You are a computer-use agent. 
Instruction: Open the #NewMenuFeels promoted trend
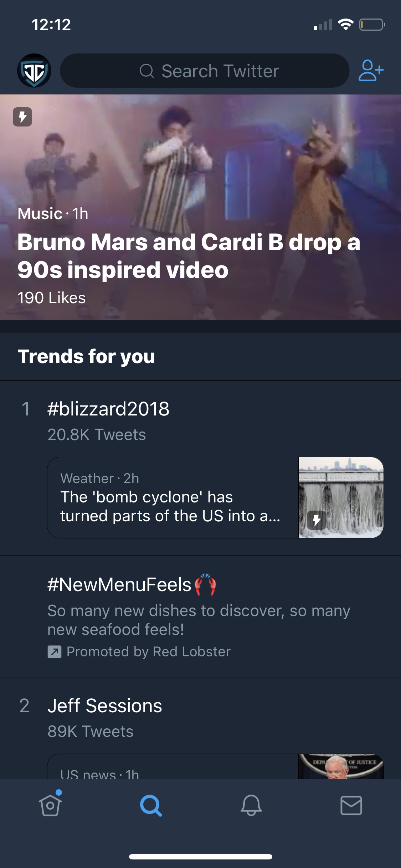click(120, 585)
